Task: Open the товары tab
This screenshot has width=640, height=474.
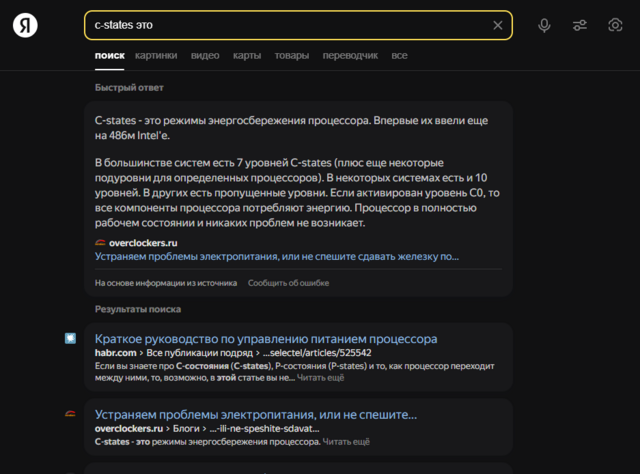Action: click(292, 56)
